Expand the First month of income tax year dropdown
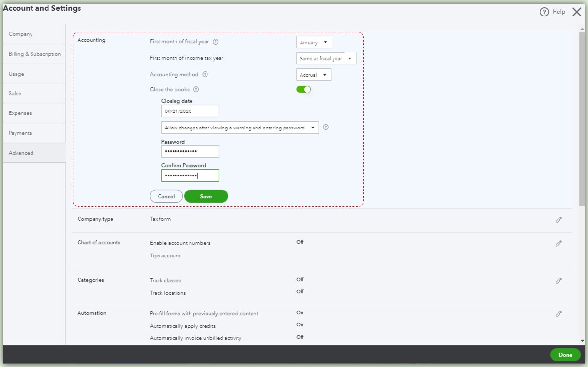 pos(326,59)
